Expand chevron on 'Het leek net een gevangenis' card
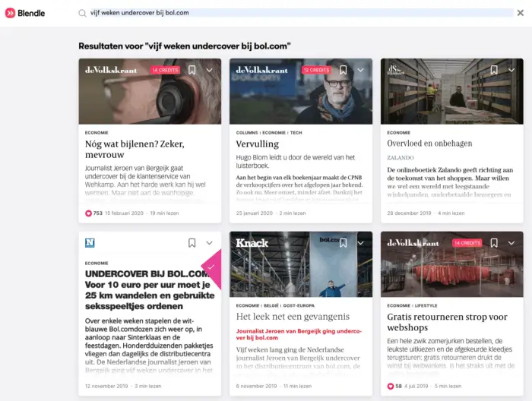 pos(360,243)
